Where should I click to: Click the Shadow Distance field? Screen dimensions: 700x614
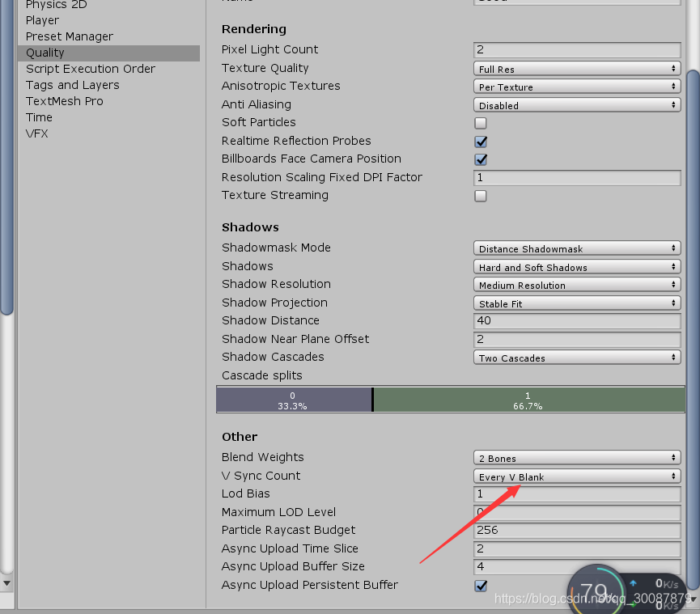pyautogui.click(x=577, y=321)
